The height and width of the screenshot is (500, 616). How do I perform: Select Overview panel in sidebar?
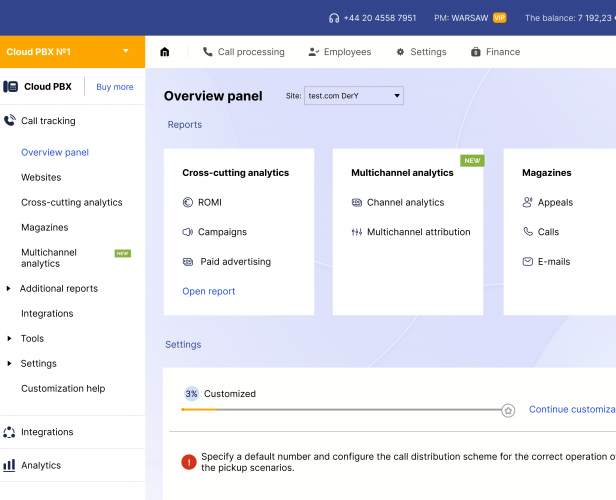click(55, 152)
